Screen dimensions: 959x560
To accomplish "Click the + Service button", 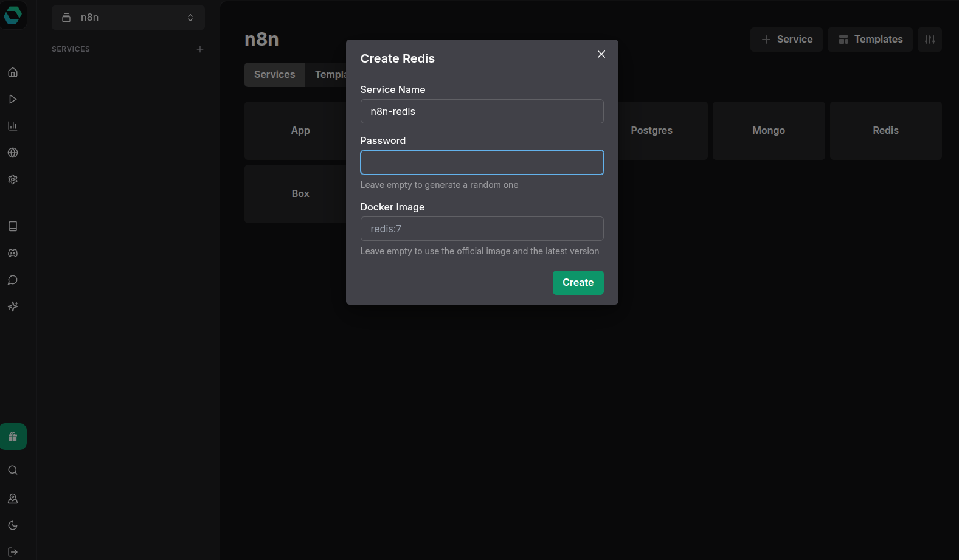I will coord(786,40).
